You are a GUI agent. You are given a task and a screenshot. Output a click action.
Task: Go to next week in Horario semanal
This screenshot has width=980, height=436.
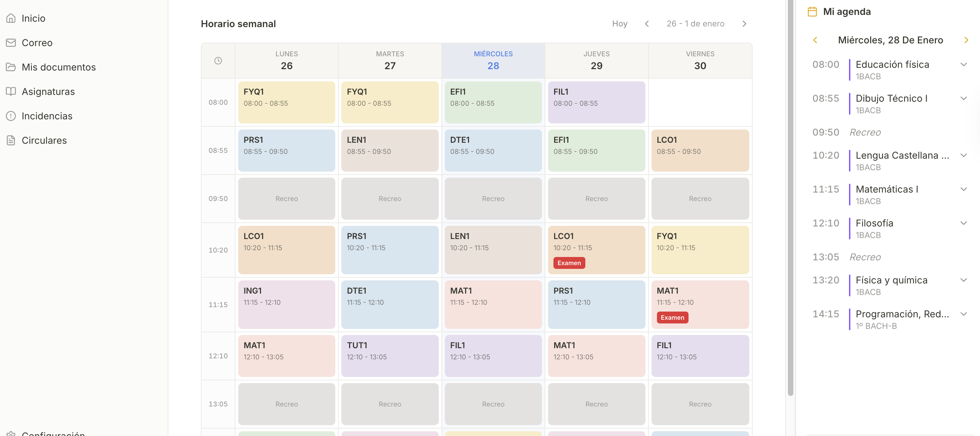tap(744, 24)
